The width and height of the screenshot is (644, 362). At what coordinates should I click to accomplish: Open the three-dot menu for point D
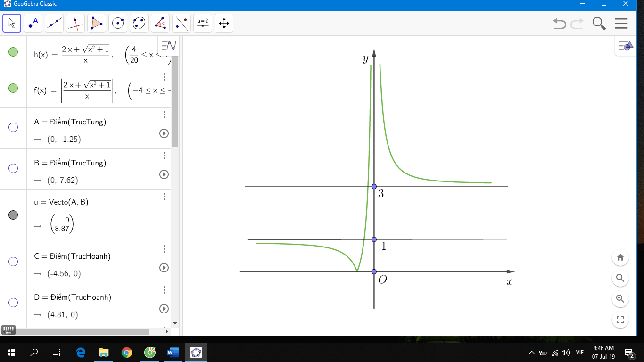(165, 290)
